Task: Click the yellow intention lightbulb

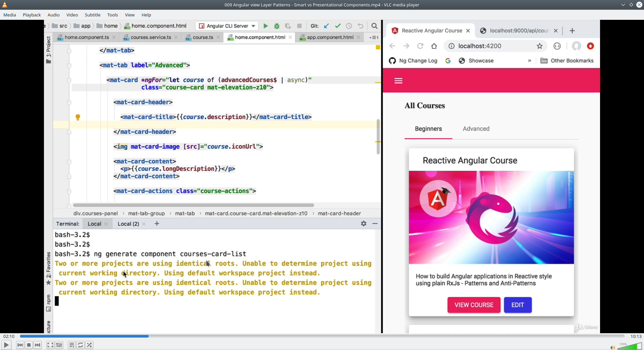Action: pyautogui.click(x=78, y=117)
